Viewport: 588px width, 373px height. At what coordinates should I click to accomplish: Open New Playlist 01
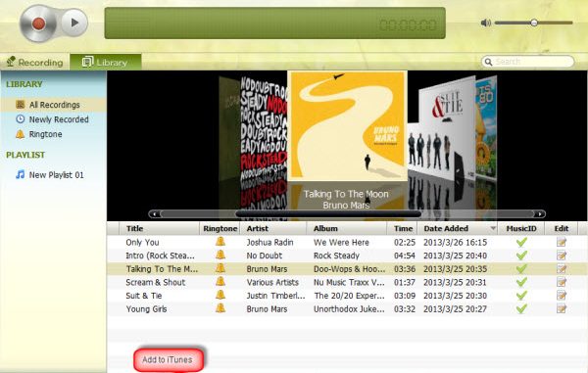pos(50,175)
